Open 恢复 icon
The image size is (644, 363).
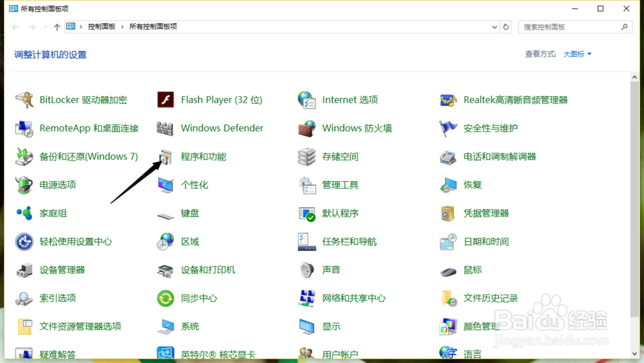tap(448, 185)
